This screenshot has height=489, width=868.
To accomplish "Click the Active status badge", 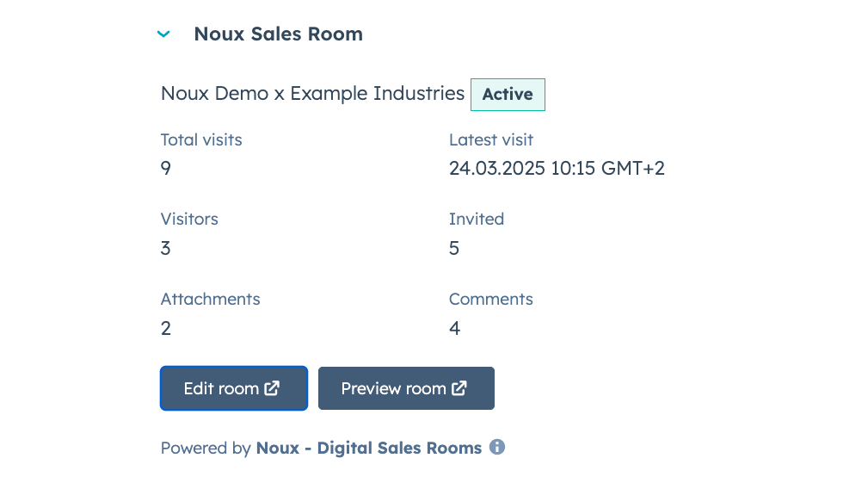I will [x=508, y=95].
